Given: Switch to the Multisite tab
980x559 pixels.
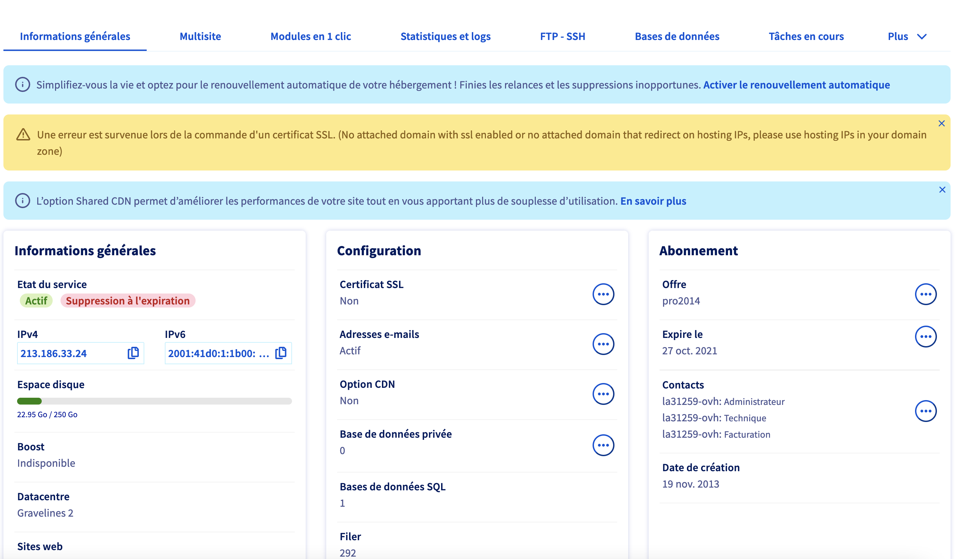Looking at the screenshot, I should tap(200, 37).
